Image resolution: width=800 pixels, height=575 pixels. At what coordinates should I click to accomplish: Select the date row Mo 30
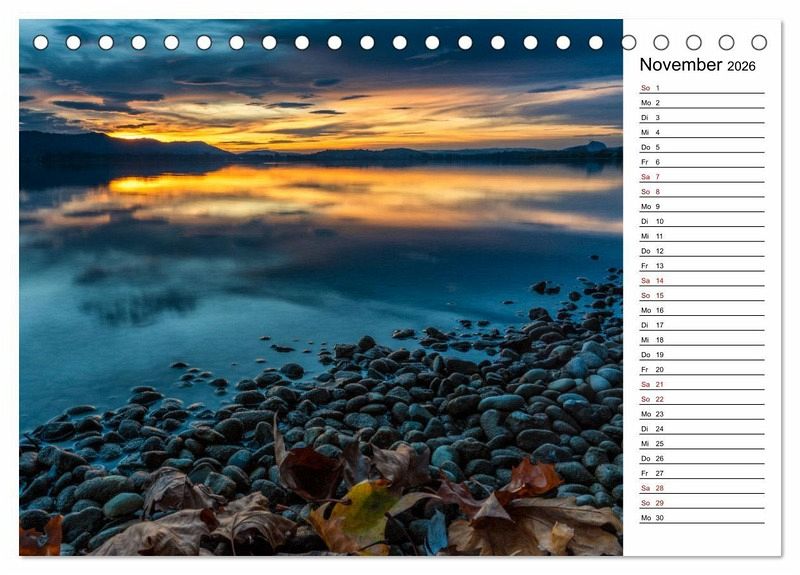click(702, 517)
